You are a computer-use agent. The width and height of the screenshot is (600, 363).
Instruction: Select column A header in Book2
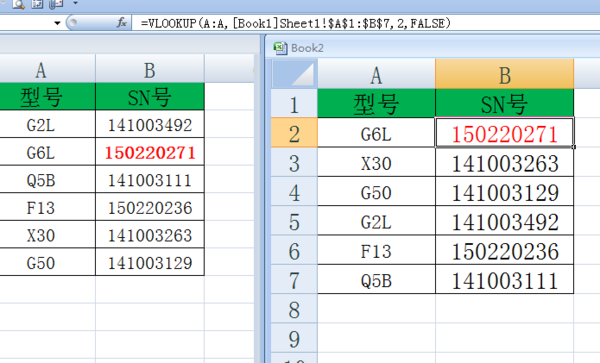click(x=376, y=74)
